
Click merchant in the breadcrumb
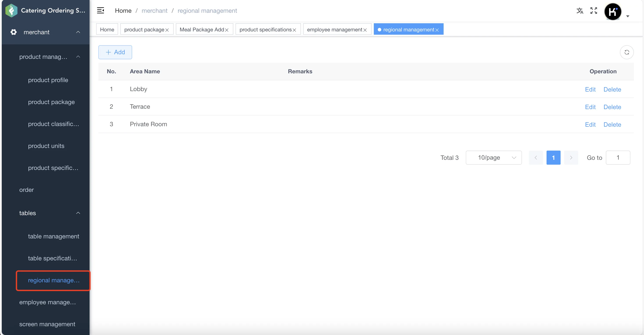click(x=154, y=11)
